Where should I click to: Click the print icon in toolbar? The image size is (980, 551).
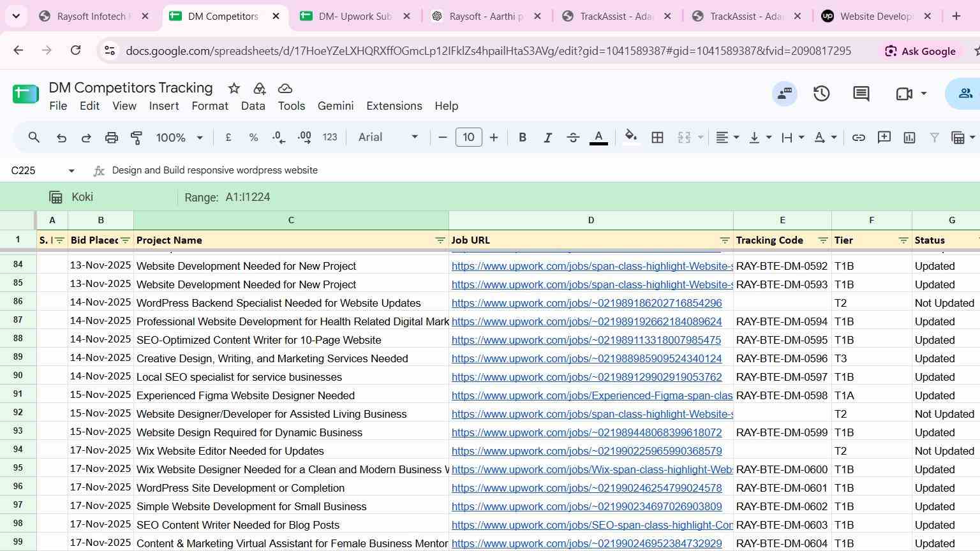112,137
